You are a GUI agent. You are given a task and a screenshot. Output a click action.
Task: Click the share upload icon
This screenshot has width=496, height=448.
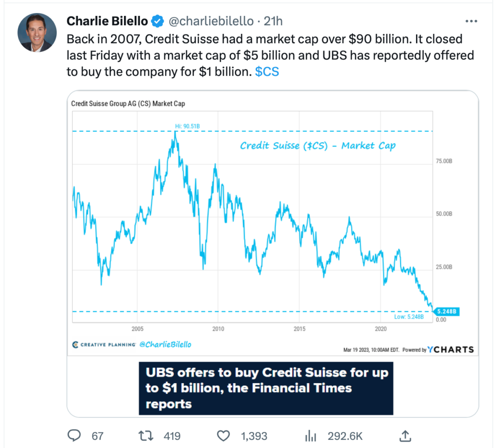pyautogui.click(x=405, y=436)
